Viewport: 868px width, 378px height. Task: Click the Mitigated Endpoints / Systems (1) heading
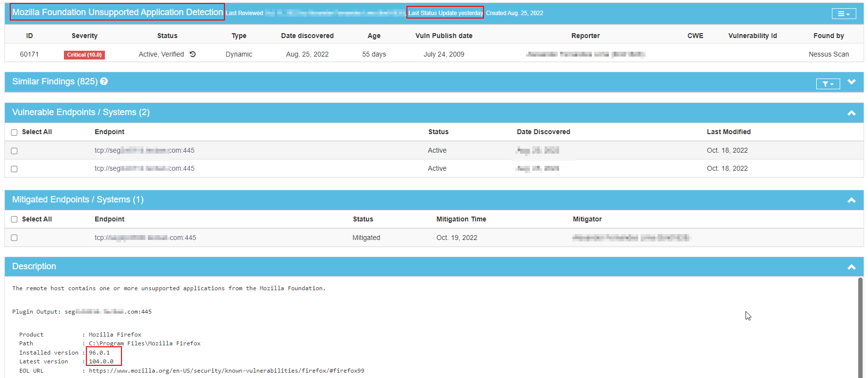click(x=78, y=199)
